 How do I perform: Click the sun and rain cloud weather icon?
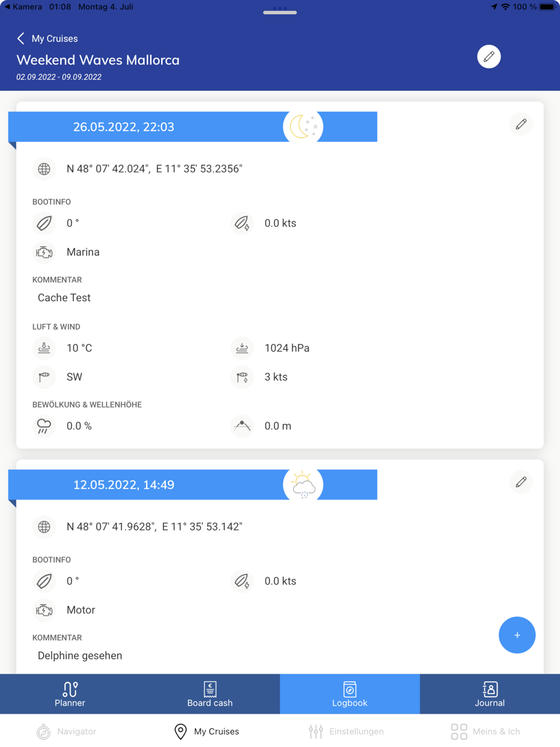[303, 484]
